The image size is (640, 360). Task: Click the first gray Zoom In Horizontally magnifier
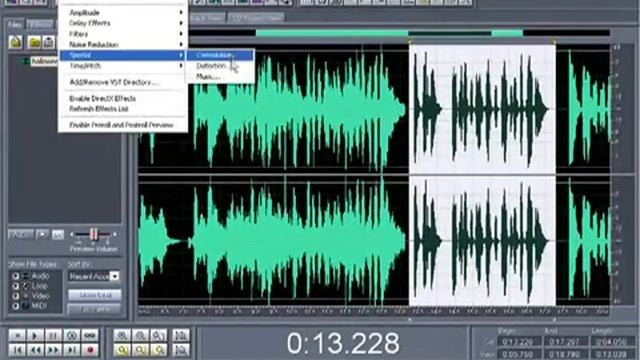(x=122, y=336)
